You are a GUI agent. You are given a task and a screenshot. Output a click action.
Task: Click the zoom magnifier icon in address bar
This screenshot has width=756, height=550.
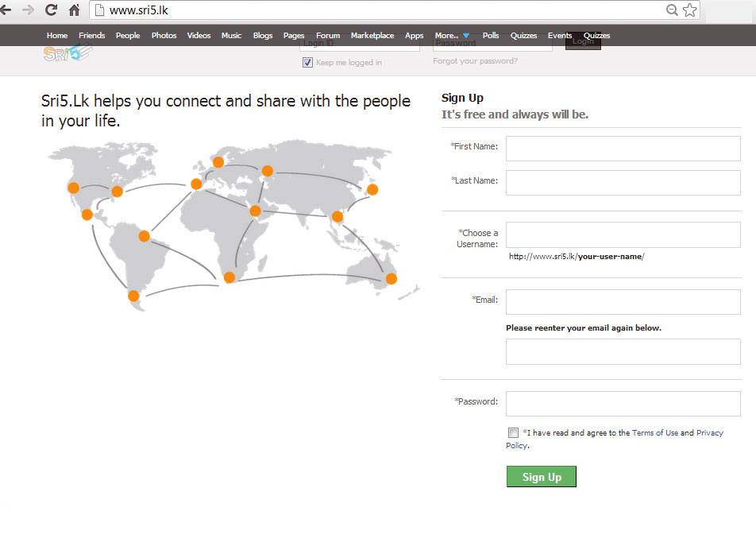coord(672,10)
